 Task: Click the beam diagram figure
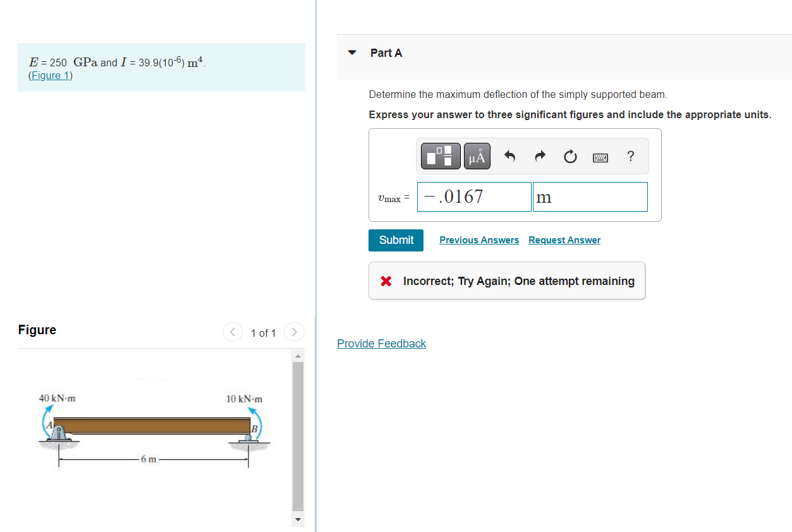[x=153, y=430]
